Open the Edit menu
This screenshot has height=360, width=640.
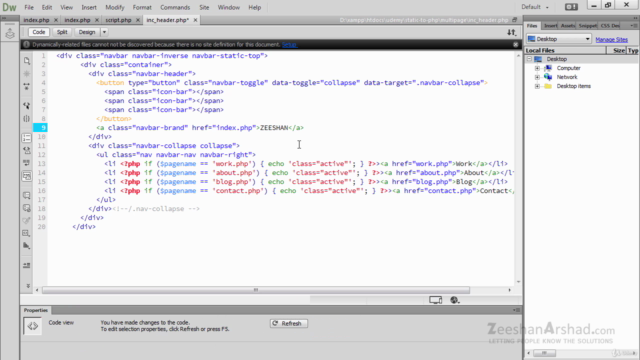(x=47, y=7)
